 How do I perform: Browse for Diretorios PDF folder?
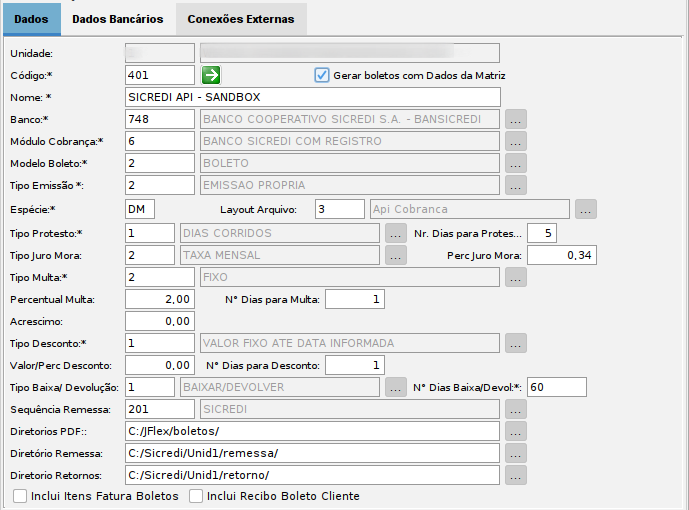tap(515, 432)
